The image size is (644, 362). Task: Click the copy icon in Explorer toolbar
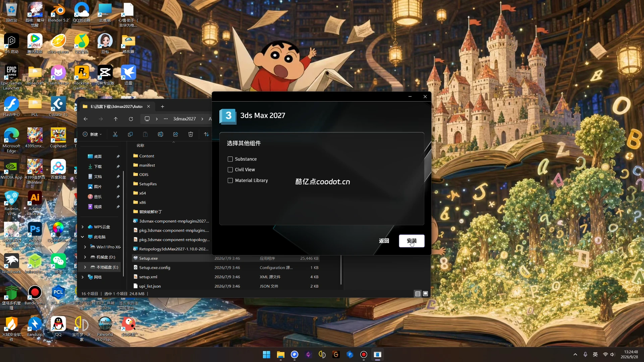point(130,134)
